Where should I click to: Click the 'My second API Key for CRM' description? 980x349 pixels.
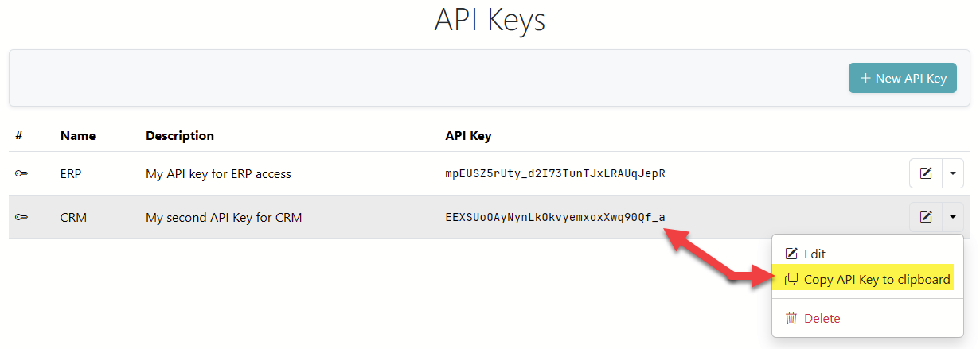point(224,217)
